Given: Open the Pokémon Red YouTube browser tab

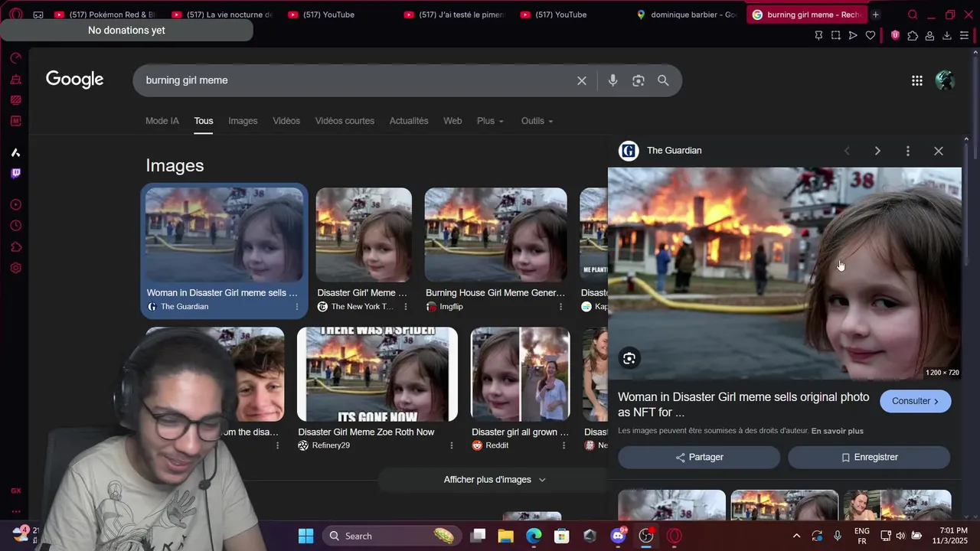Looking at the screenshot, I should [105, 15].
